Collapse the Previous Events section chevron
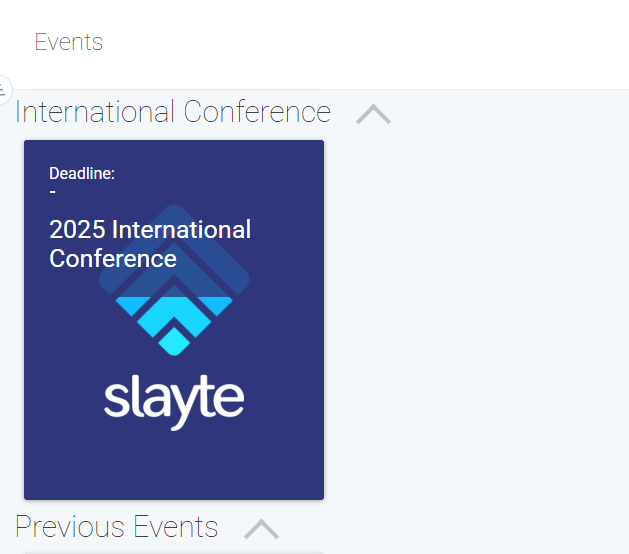This screenshot has width=629, height=554. click(261, 529)
